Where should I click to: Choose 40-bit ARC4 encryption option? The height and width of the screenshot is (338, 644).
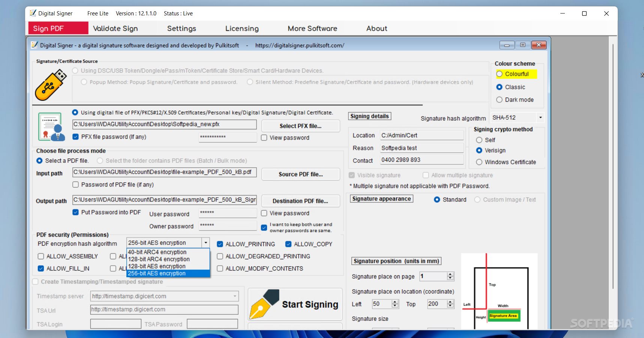click(168, 252)
